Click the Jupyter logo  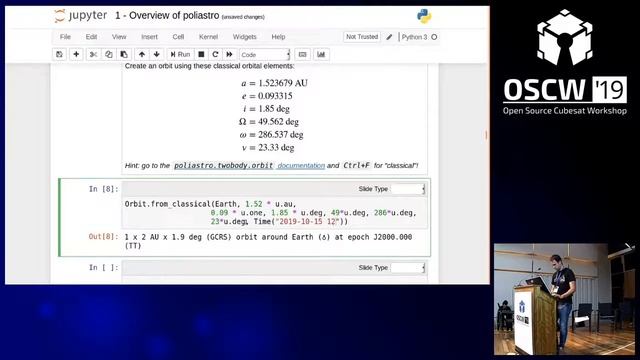pos(81,16)
